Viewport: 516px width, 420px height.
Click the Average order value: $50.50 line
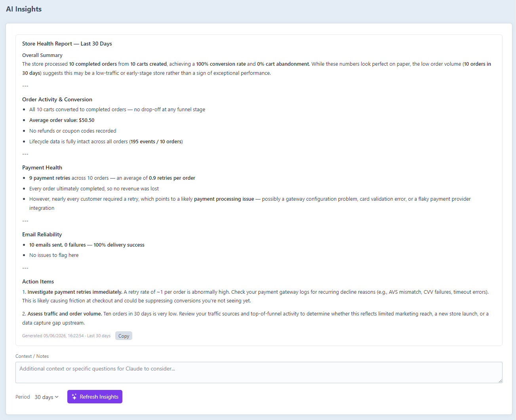pyautogui.click(x=62, y=120)
